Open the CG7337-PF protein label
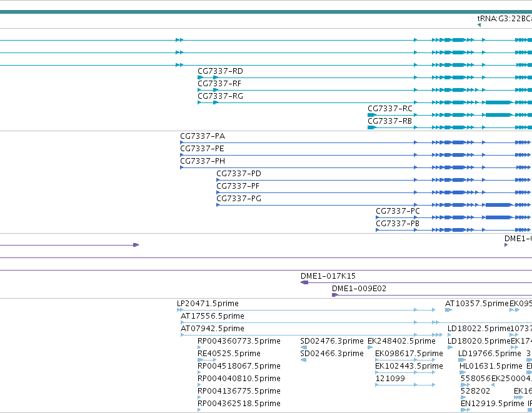This screenshot has width=532, height=413. pyautogui.click(x=238, y=186)
